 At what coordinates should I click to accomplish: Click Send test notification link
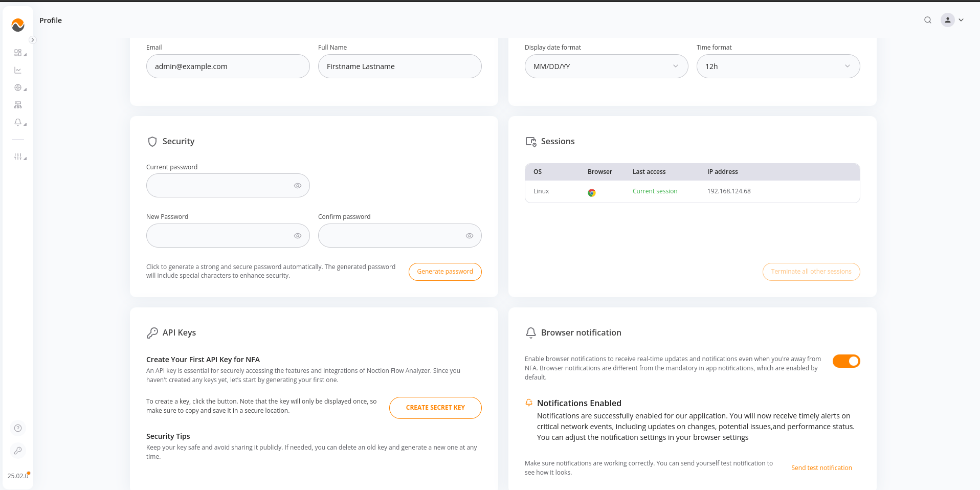pos(821,468)
